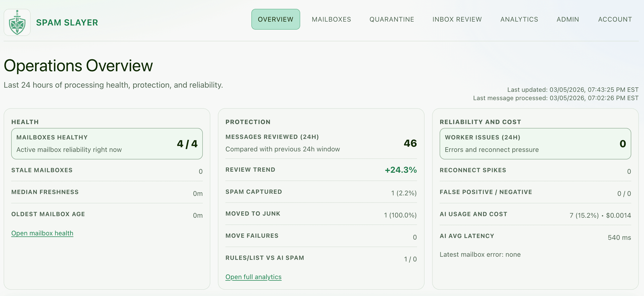Viewport: 644px width, 296px height.
Task: Open full analytics link
Action: point(253,277)
